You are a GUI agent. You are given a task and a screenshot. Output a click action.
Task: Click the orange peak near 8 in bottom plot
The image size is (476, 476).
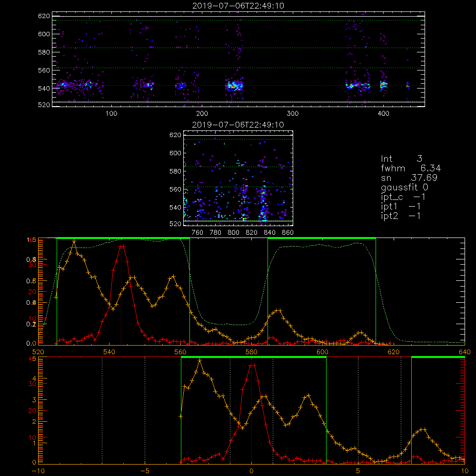(422, 429)
